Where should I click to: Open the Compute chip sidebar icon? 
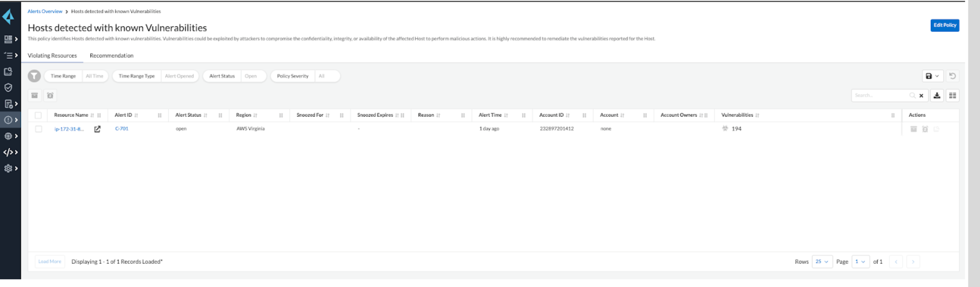tap(8, 136)
